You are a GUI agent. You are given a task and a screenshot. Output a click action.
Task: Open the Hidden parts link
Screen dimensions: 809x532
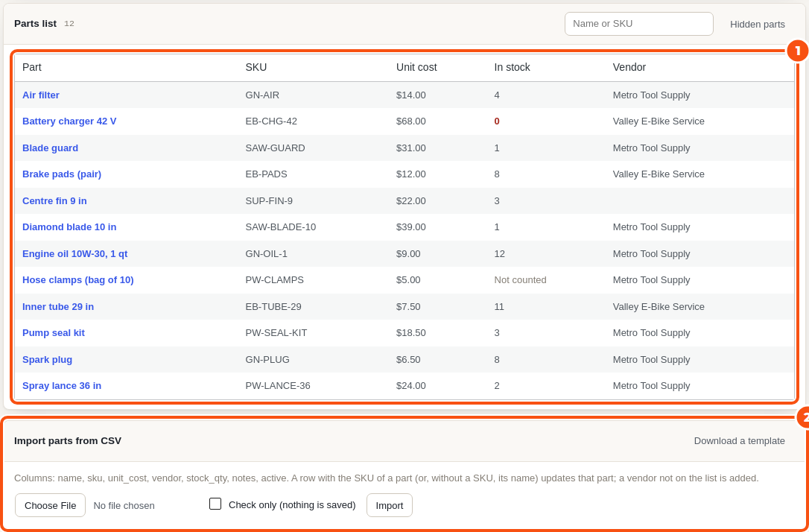[758, 25]
